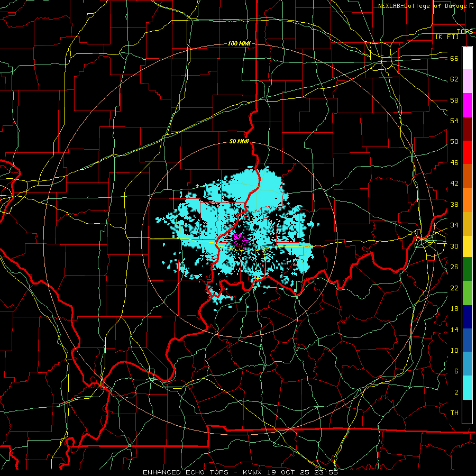
Task: Click the 100 NMI range ring label
Action: [x=239, y=43]
